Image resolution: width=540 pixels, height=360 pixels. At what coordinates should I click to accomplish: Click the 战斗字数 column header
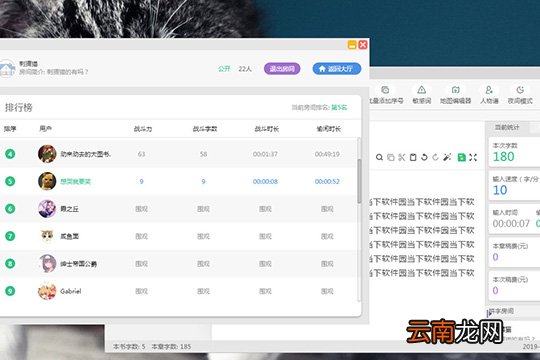point(205,129)
